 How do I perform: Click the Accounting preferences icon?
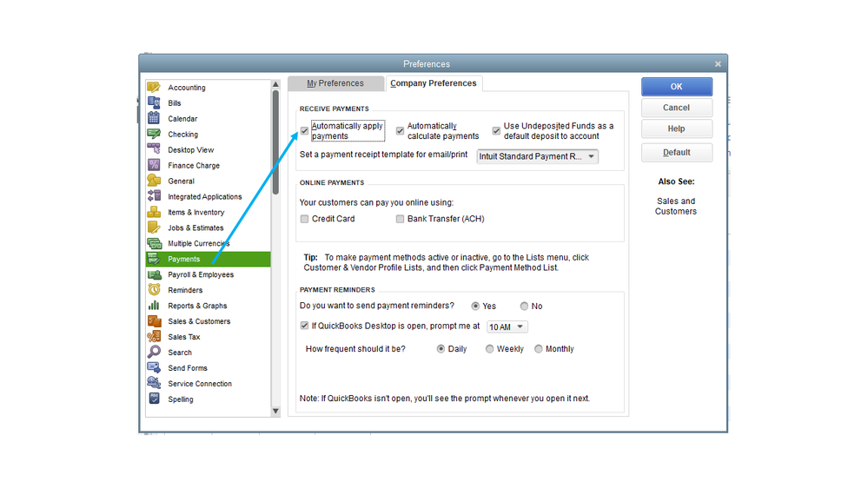pyautogui.click(x=154, y=88)
